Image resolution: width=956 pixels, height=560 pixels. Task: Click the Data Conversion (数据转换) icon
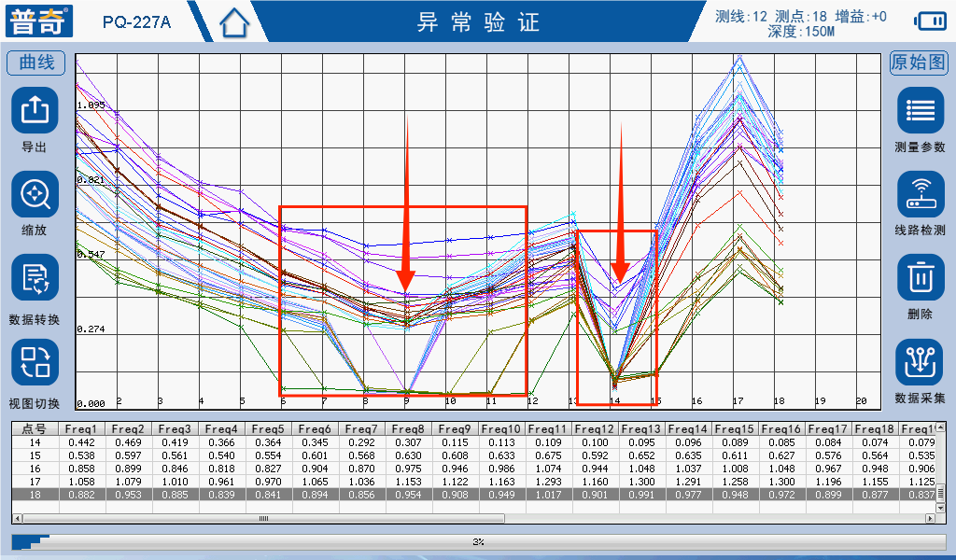coord(35,278)
